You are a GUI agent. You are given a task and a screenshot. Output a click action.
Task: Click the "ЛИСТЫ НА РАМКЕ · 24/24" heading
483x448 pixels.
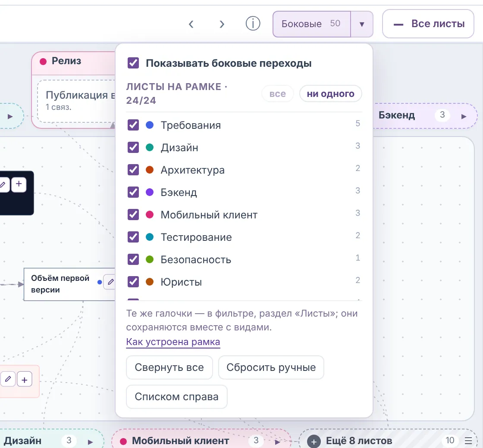[177, 93]
